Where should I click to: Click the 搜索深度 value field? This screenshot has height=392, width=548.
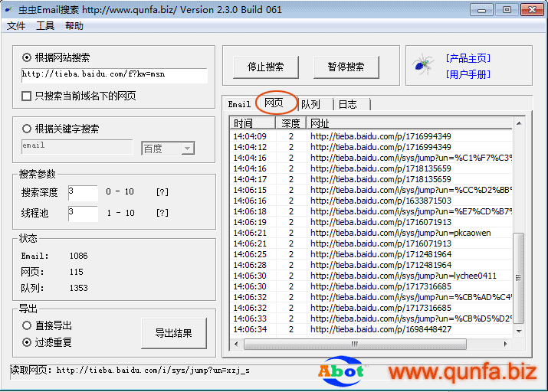pos(83,192)
